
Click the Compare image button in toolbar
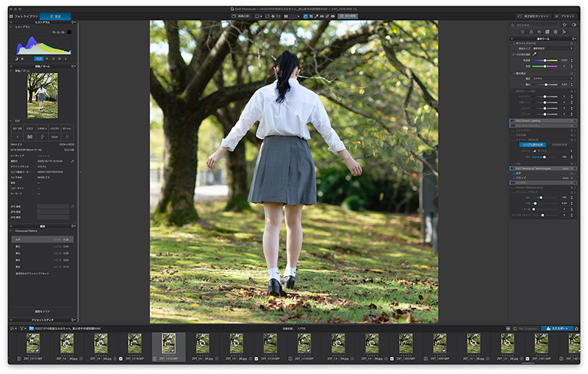click(240, 16)
